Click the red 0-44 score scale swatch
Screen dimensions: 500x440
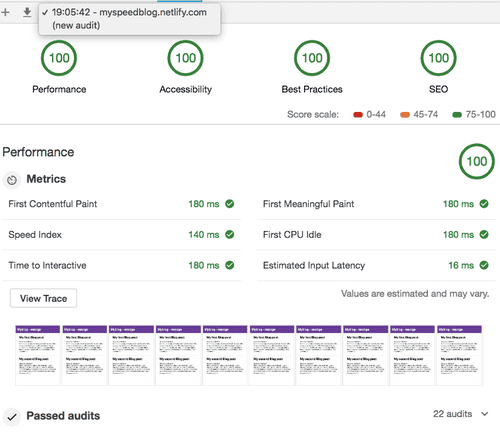pos(358,115)
